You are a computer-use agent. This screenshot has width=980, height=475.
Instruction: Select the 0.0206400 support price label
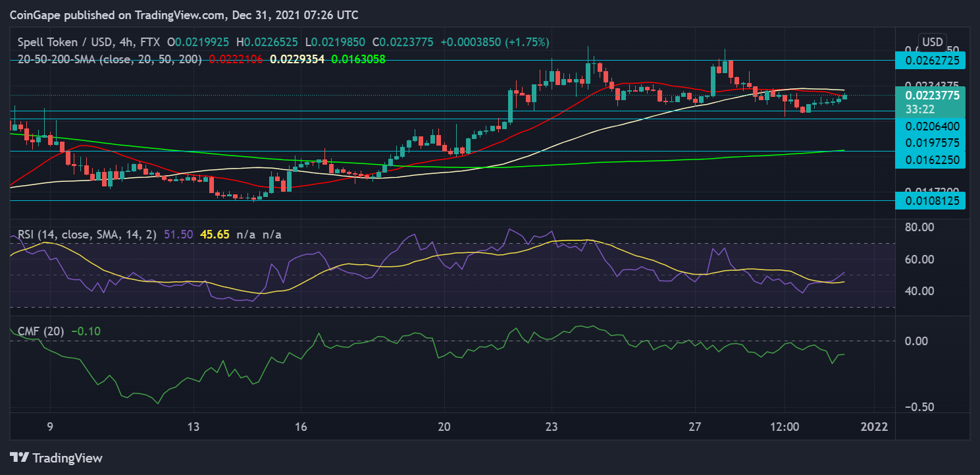(932, 126)
